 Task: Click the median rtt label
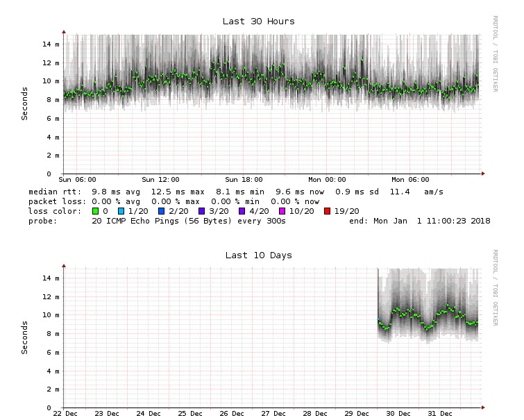[x=55, y=192]
